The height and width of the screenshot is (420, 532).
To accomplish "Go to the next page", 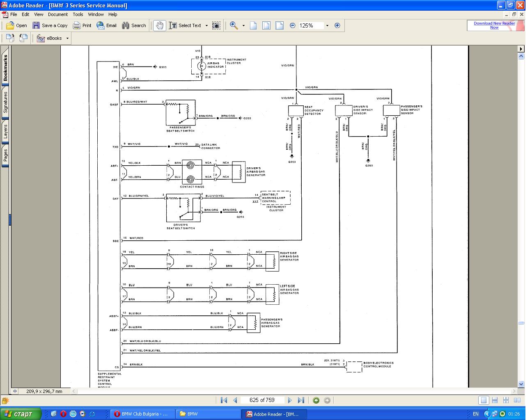I will tap(290, 400).
